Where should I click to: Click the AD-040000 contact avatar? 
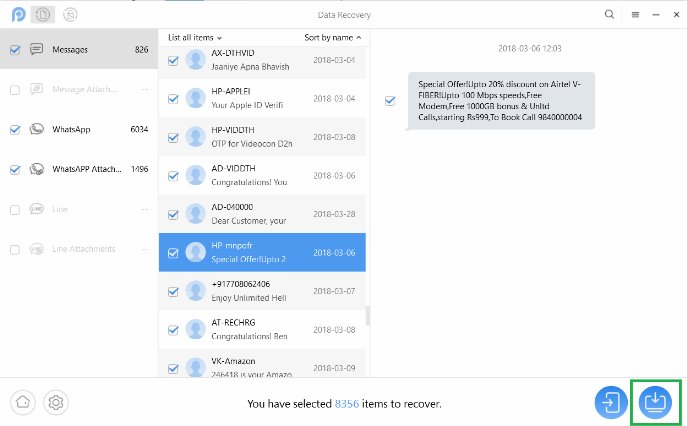[x=195, y=214]
